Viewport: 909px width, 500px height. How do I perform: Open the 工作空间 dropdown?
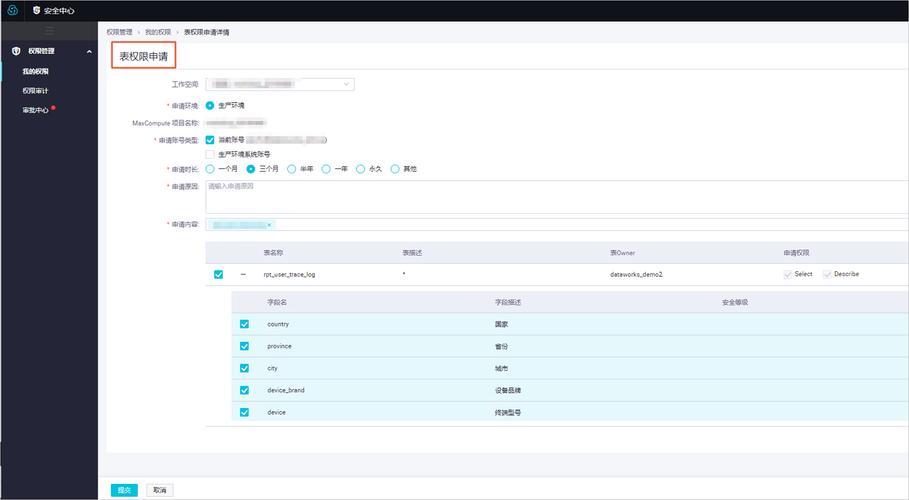pyautogui.click(x=280, y=84)
